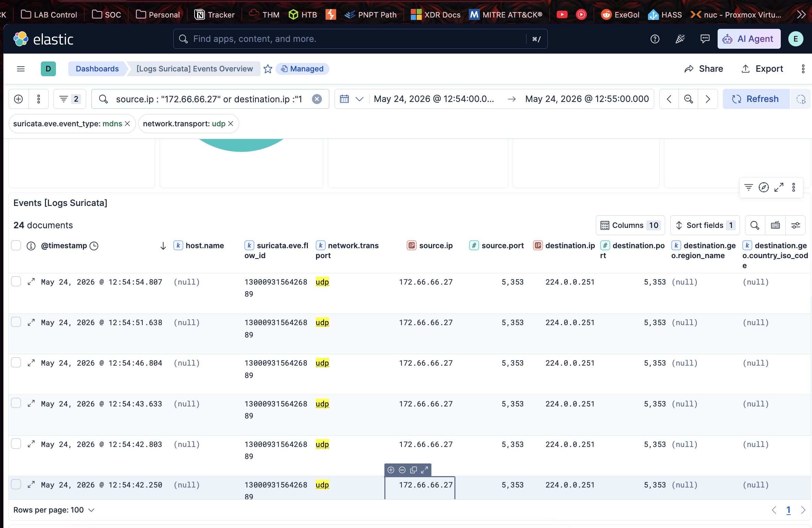This screenshot has height=528, width=812.
Task: Open the dashboard more-options kebab menu
Action: [x=803, y=69]
